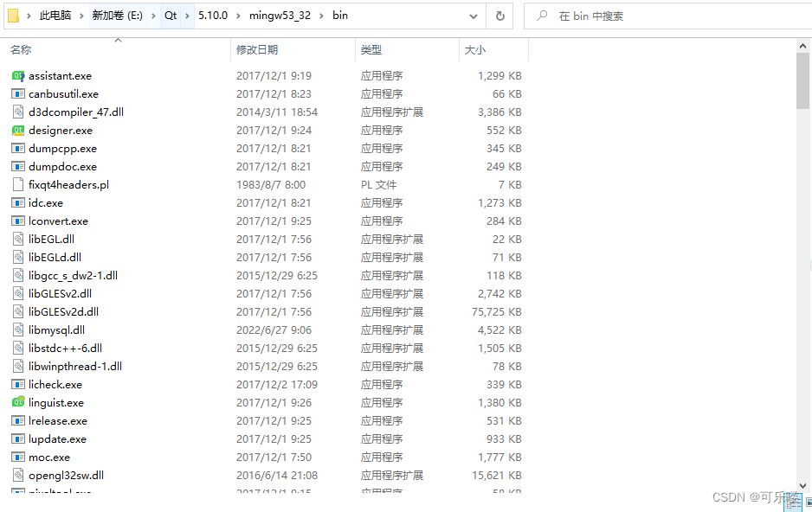Viewport: 812px width, 512px height.
Task: Click the search box for bin folder
Action: click(667, 16)
